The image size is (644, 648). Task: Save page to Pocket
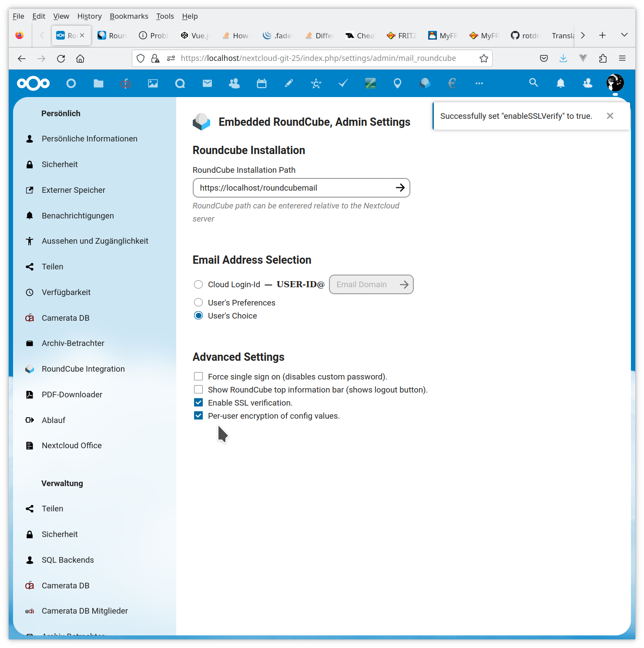point(543,58)
